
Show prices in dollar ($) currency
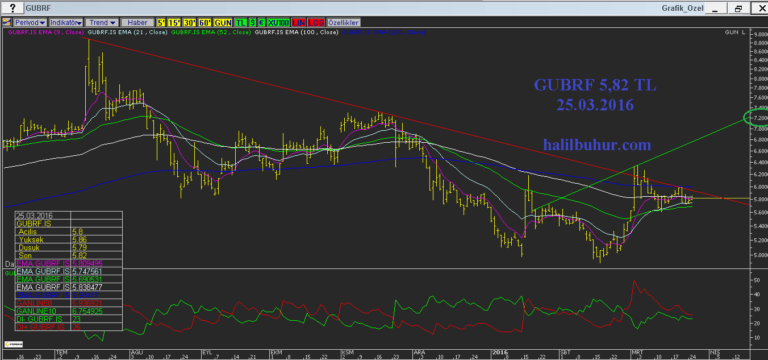pyautogui.click(x=252, y=23)
